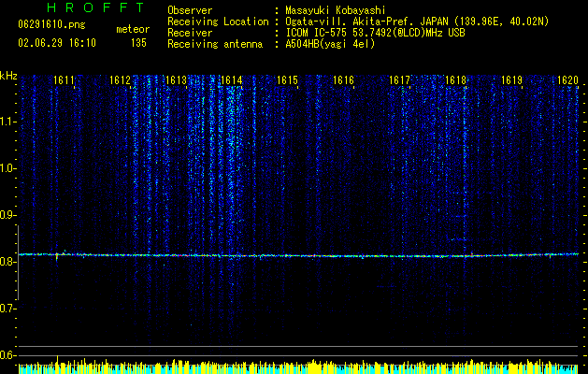Click the 0.6 kHz axis label
The height and width of the screenshot is (374, 588).
point(8,355)
